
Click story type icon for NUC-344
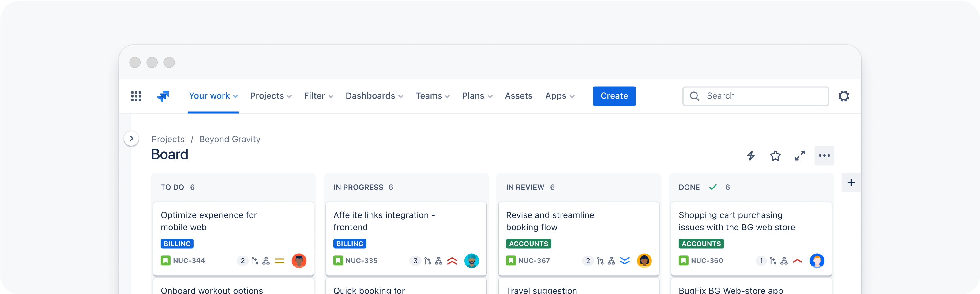(x=166, y=261)
